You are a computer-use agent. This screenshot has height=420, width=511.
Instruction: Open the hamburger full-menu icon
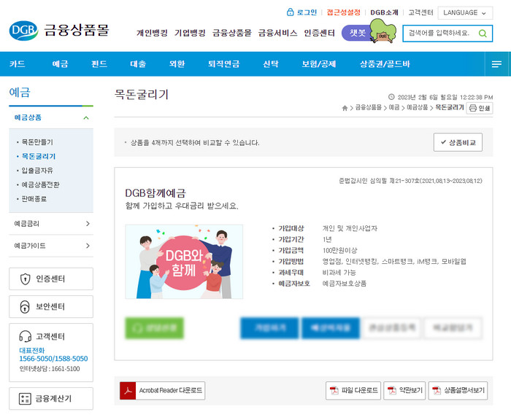tap(496, 64)
